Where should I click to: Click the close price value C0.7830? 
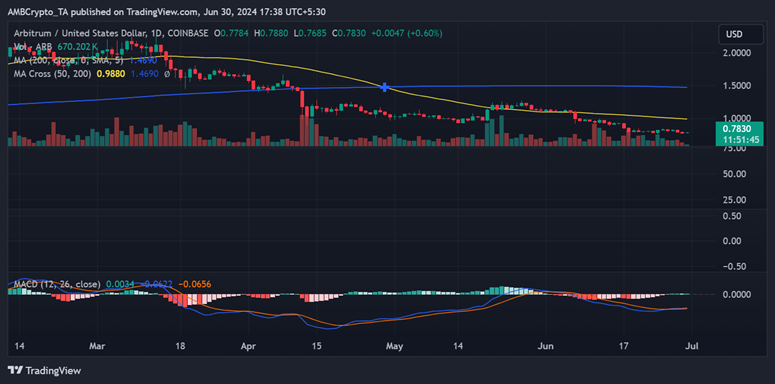tap(349, 34)
